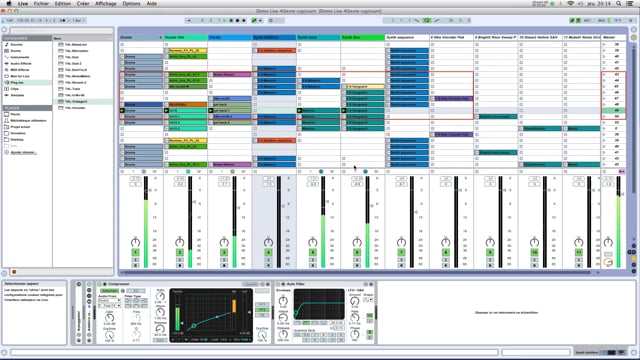
Task: Open the Samples browser category
Action: point(17,95)
